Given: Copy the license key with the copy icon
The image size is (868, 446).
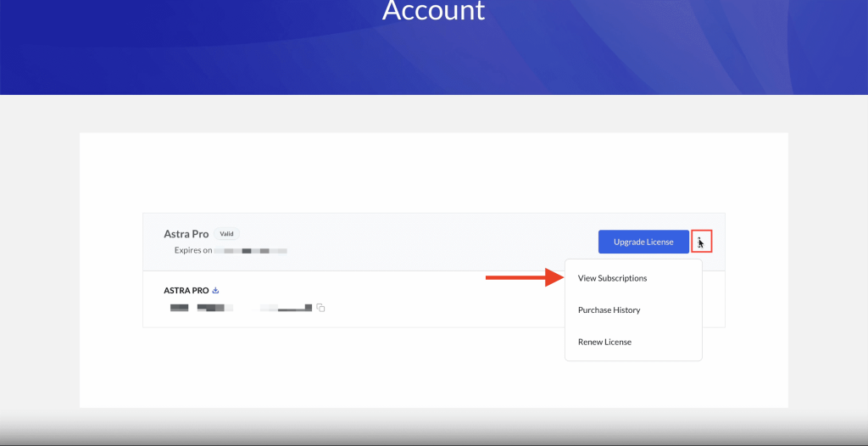Looking at the screenshot, I should (320, 308).
